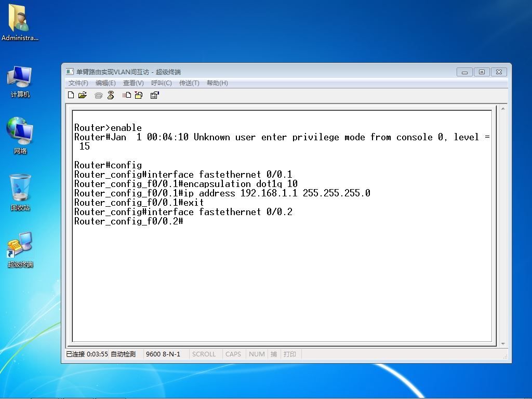Click the terminal scrollbar down arrow

click(503, 344)
